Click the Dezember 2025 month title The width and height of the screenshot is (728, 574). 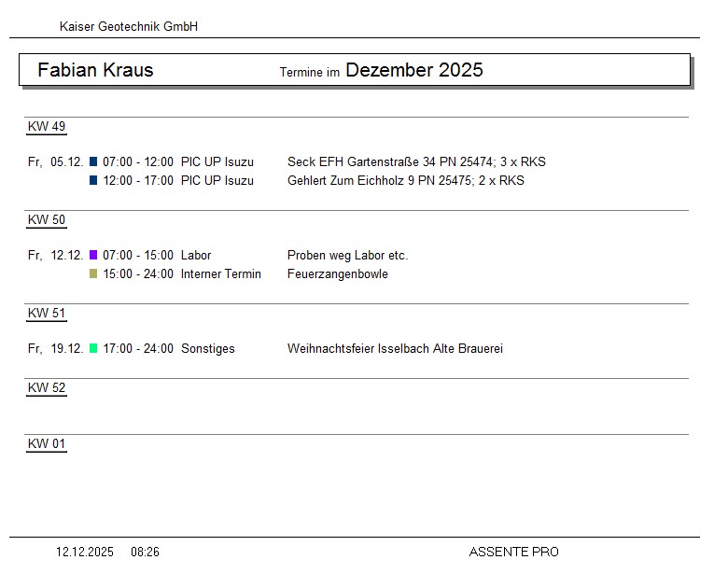pyautogui.click(x=413, y=70)
